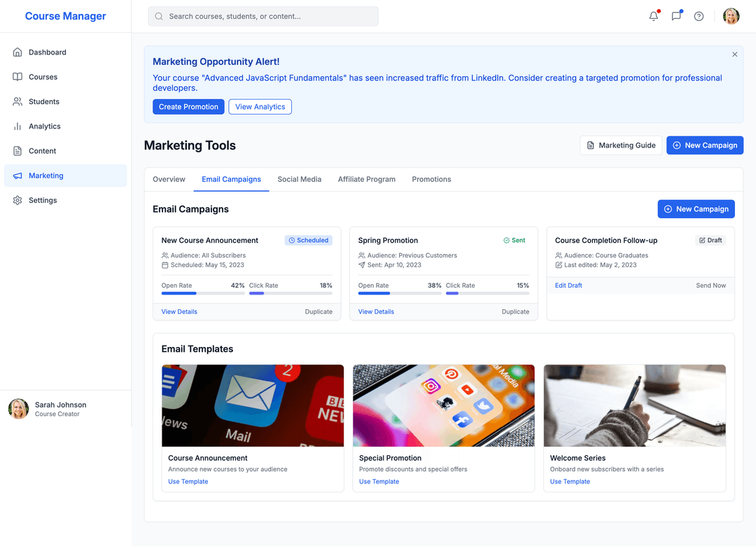This screenshot has height=547, width=756.
Task: Click the notifications bell icon
Action: click(653, 16)
